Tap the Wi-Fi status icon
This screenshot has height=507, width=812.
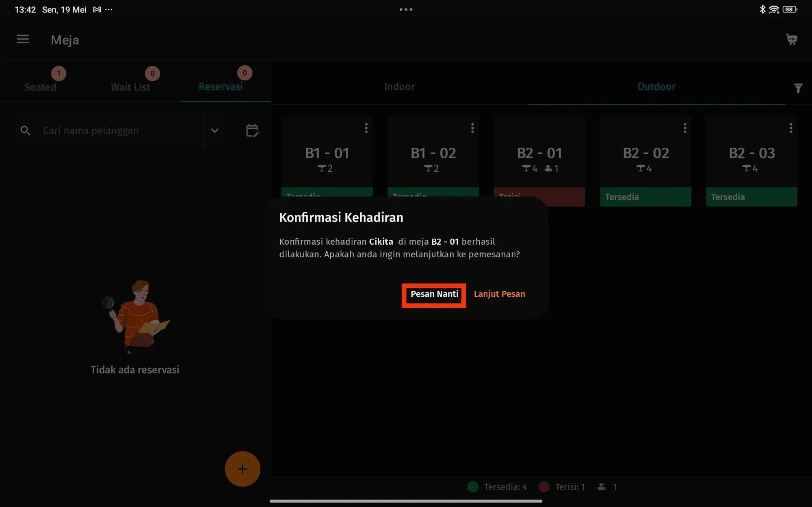[774, 9]
